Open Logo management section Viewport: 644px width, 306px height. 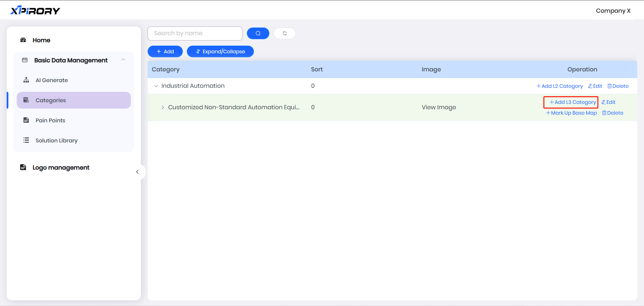(x=61, y=168)
